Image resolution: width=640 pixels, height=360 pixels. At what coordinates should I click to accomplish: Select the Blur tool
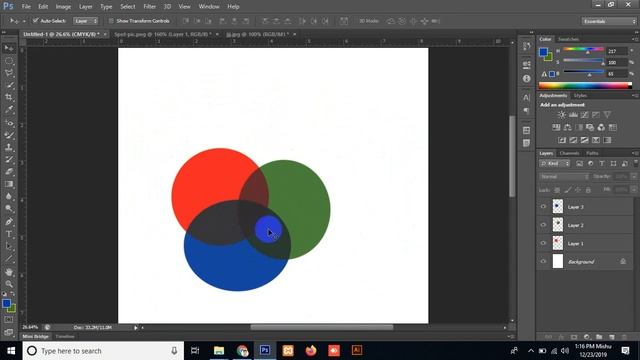pyautogui.click(x=9, y=196)
